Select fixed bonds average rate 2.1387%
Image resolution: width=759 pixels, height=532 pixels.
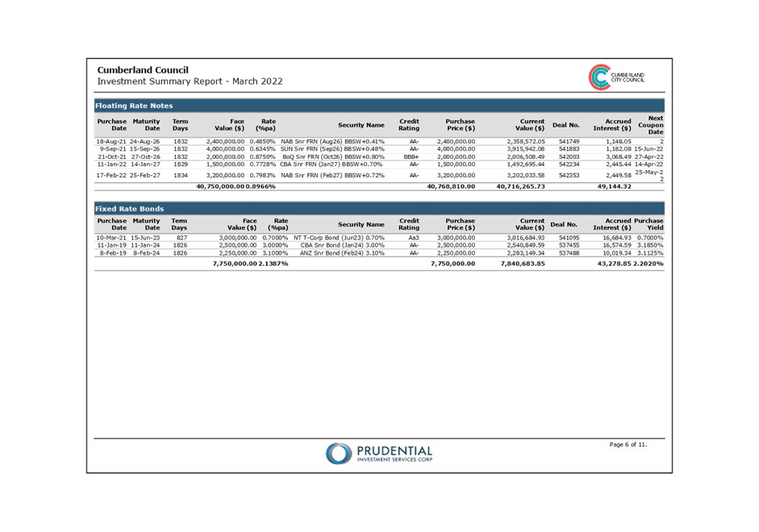273,264
